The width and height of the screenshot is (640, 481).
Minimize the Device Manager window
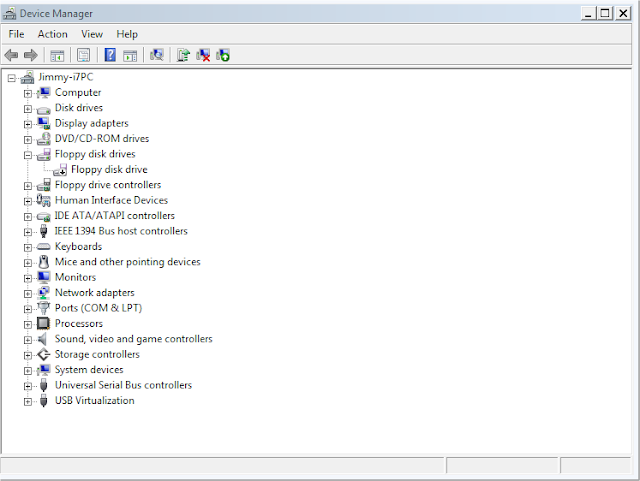[588, 14]
